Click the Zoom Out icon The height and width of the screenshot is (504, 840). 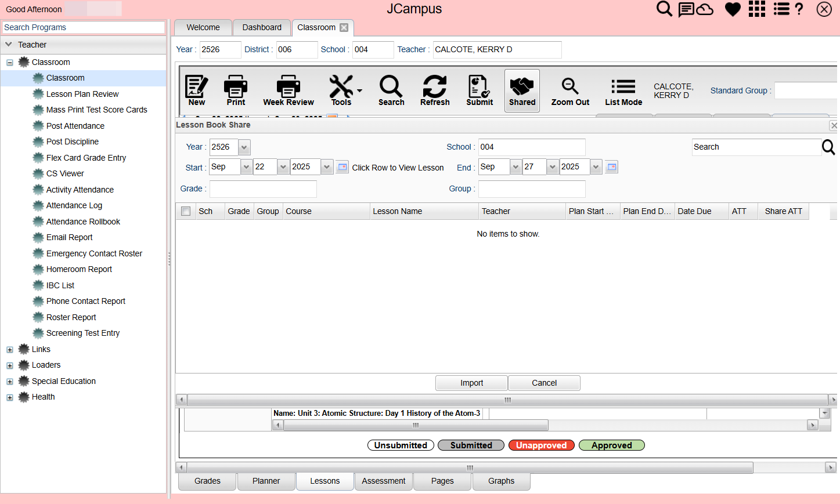pyautogui.click(x=570, y=90)
